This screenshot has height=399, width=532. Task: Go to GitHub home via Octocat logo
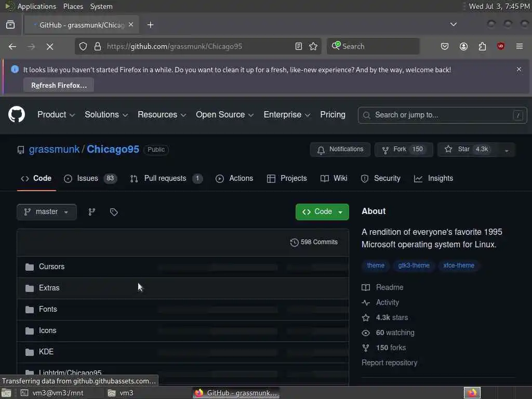click(x=17, y=114)
